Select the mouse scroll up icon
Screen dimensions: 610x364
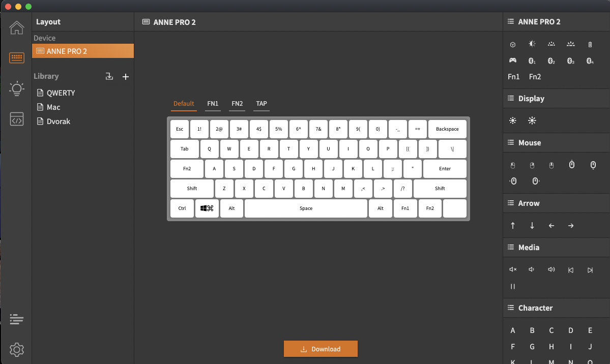pos(571,165)
